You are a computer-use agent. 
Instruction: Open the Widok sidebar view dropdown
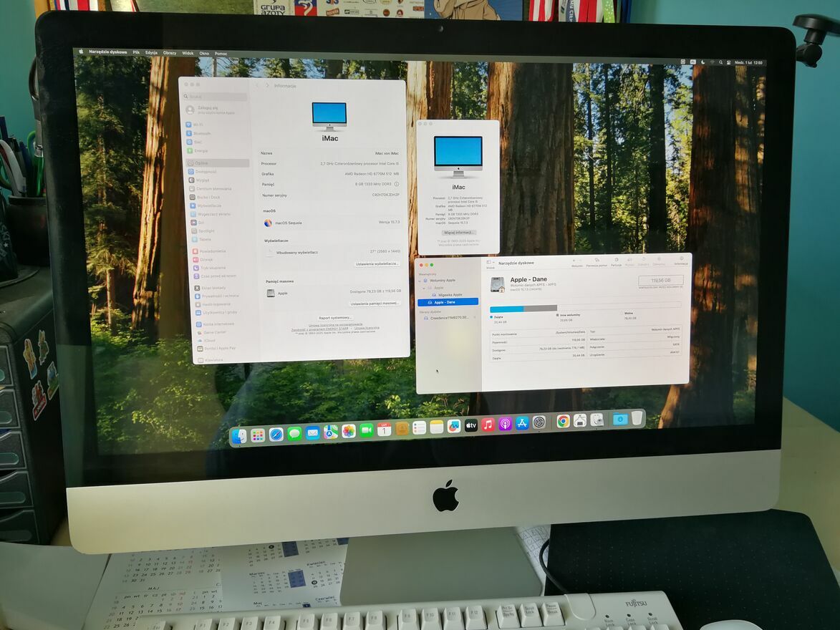point(491,263)
